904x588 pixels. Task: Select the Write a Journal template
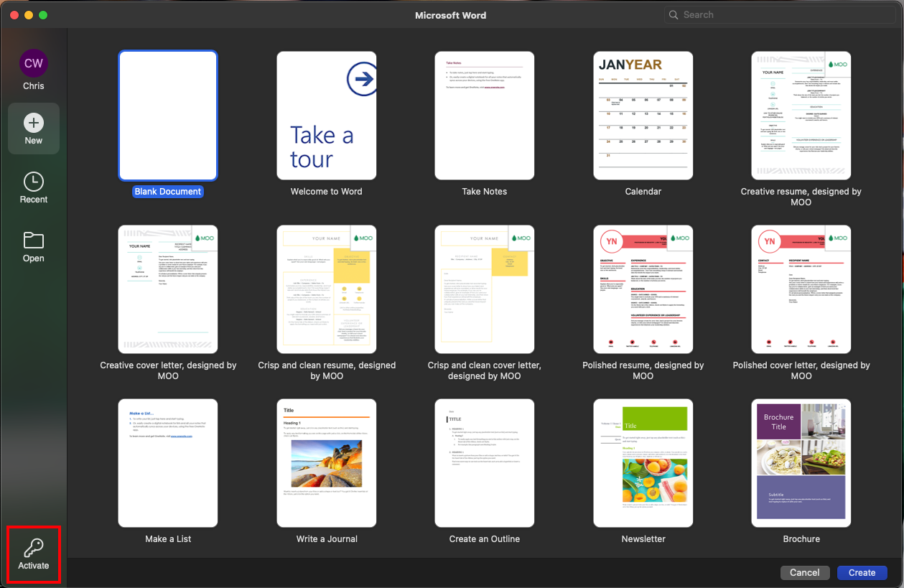click(327, 463)
